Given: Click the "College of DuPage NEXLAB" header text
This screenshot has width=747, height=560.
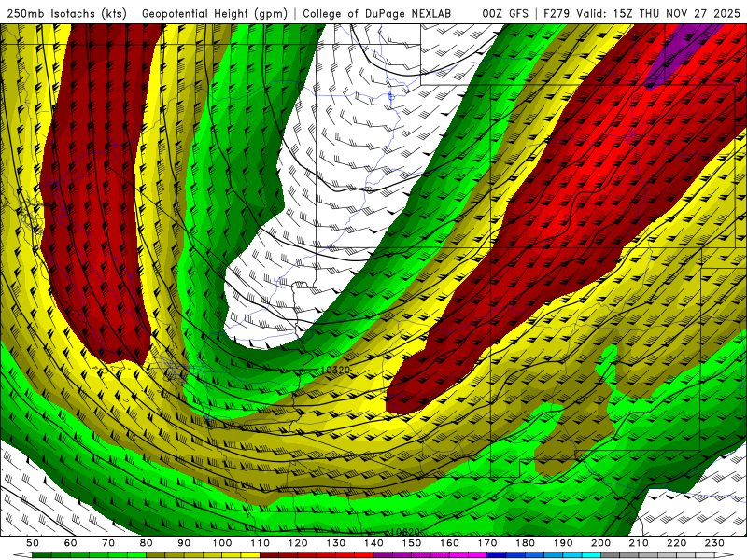Looking at the screenshot, I should click(x=377, y=13).
